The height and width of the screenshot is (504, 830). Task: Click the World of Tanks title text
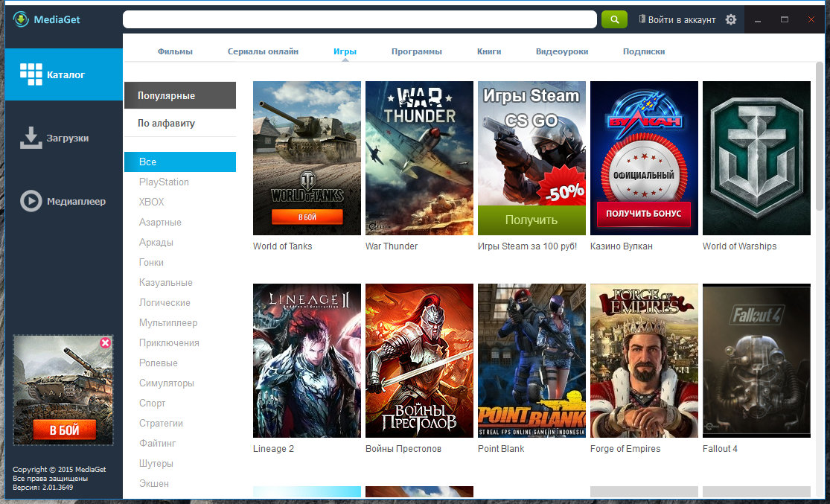(283, 246)
